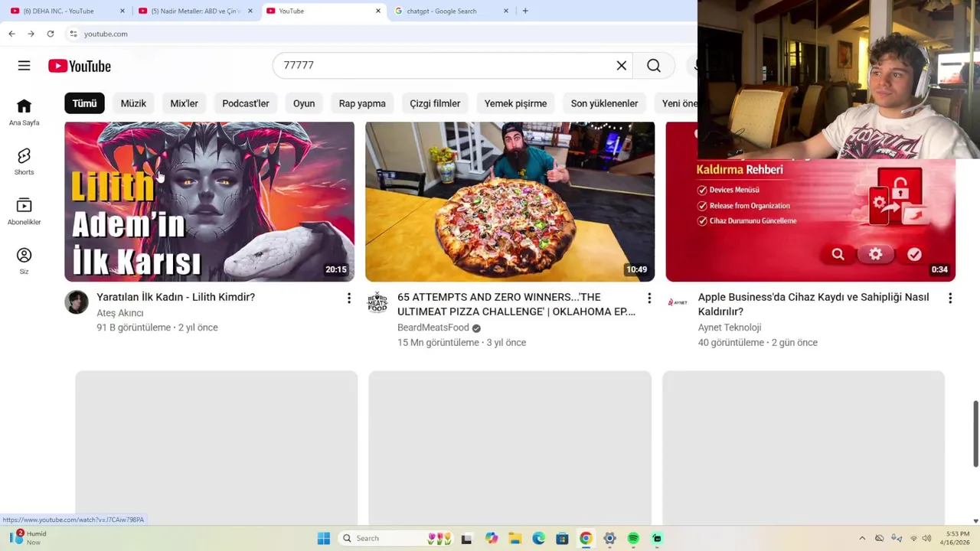The image size is (980, 551).
Task: Open Spotify from taskbar
Action: [633, 539]
